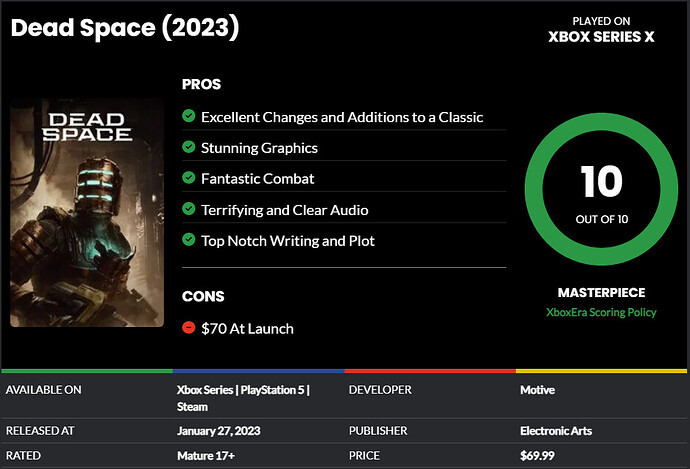Click the green score ring showing 10
Image resolution: width=690 pixels, height=469 pixels.
[x=601, y=189]
